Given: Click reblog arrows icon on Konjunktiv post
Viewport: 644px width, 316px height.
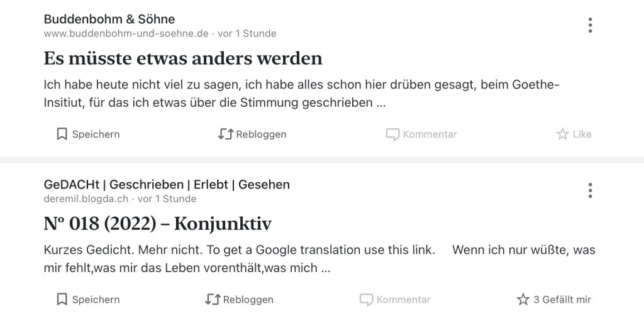Looking at the screenshot, I should coord(213,299).
